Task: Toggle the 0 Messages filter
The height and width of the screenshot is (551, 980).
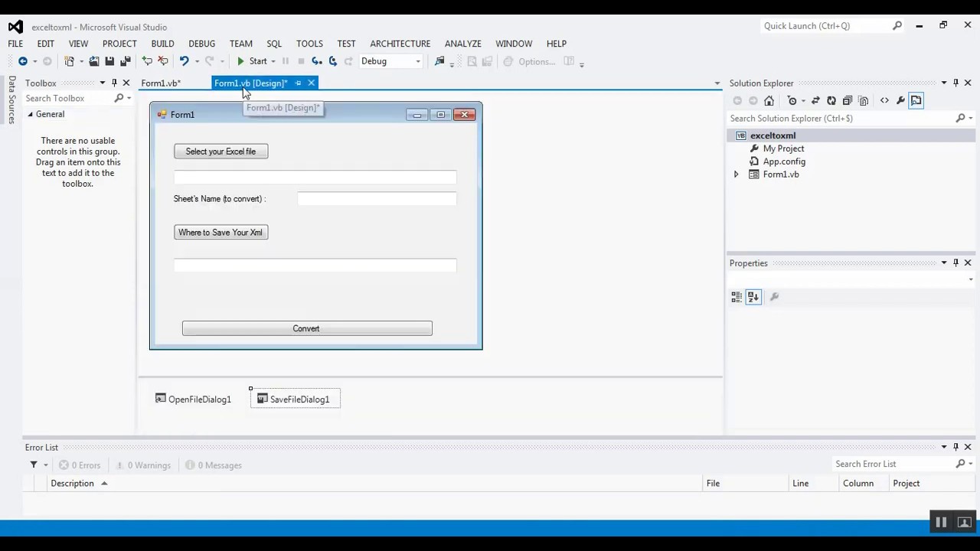Action: (214, 465)
